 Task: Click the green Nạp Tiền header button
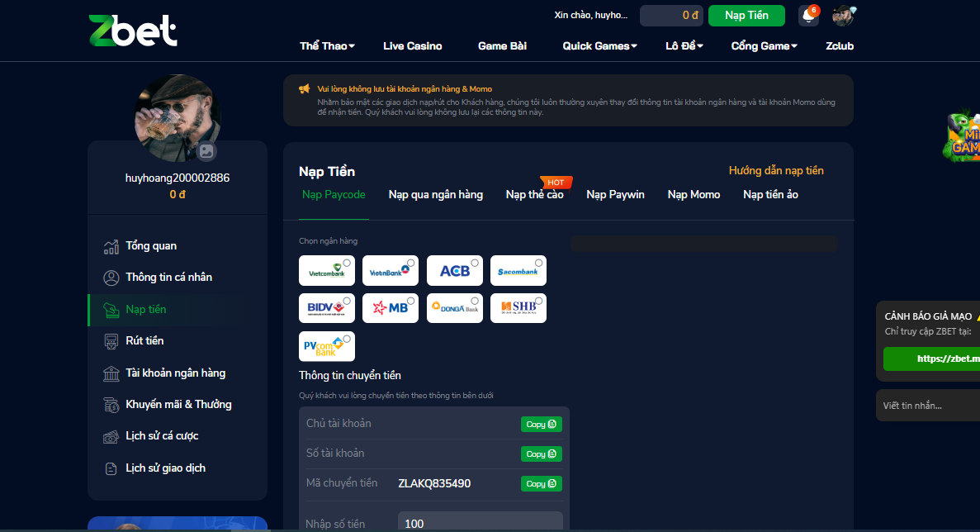tap(746, 16)
